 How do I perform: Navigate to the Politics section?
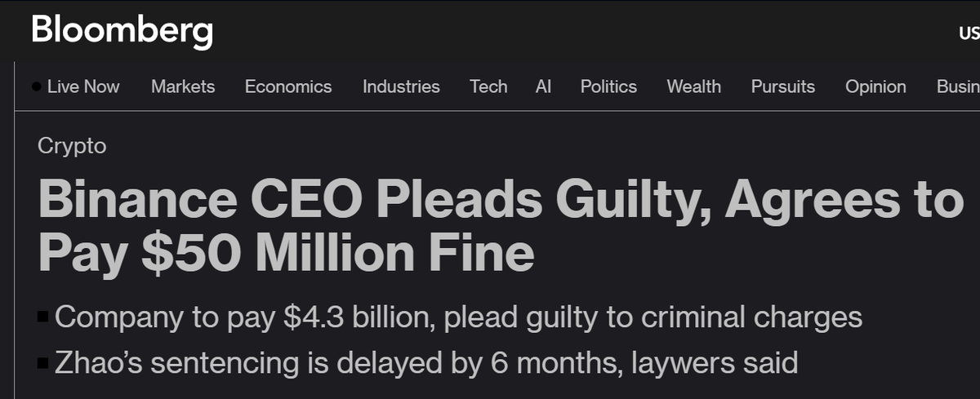608,86
